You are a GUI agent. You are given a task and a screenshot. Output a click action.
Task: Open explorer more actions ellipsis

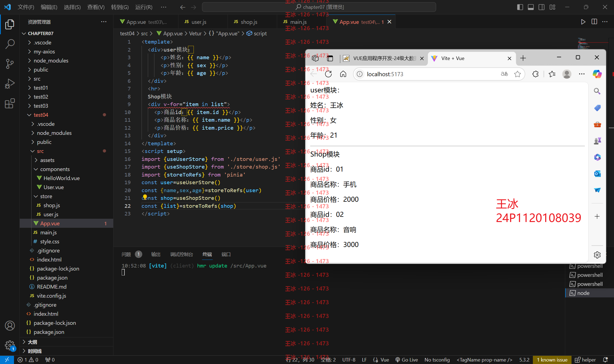pyautogui.click(x=104, y=22)
